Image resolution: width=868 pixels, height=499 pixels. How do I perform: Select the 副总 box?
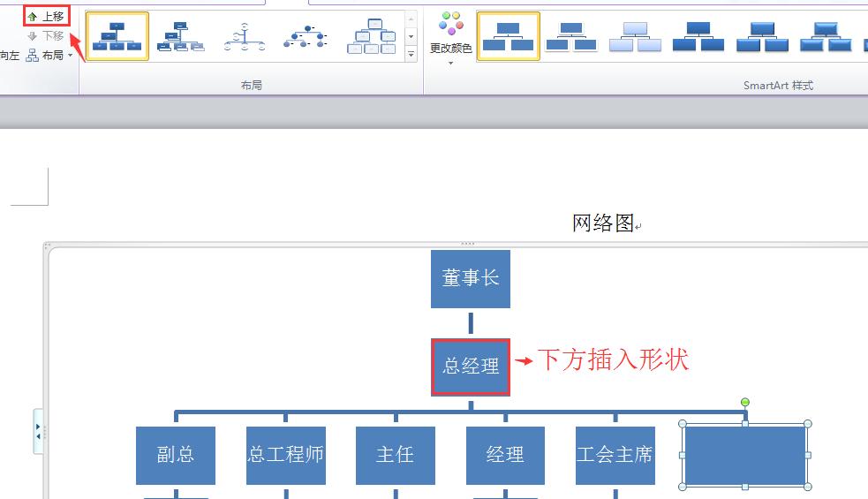point(176,455)
